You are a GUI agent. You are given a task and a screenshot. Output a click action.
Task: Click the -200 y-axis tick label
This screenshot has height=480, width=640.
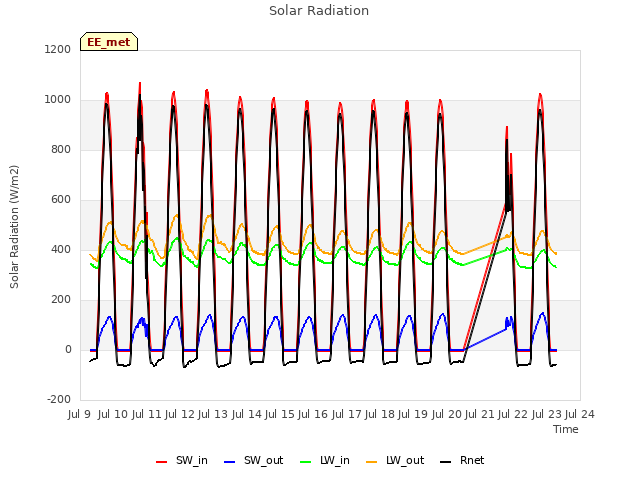click(x=59, y=400)
